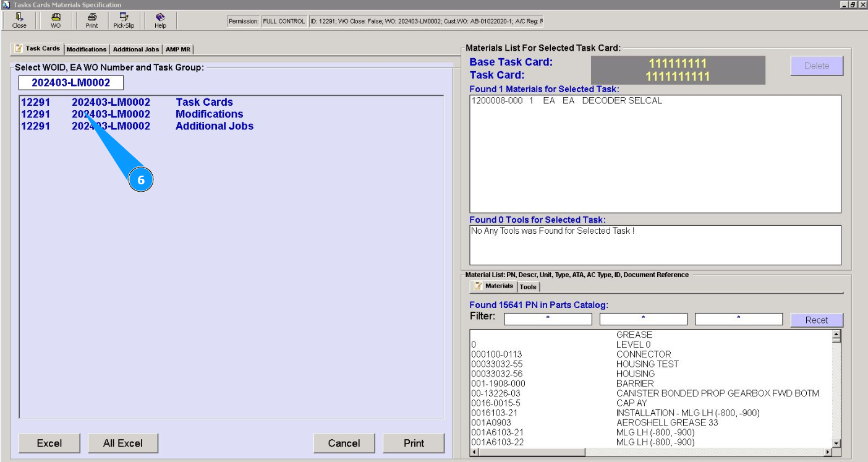Click the 'No Any Tools was Found' message
The width and height of the screenshot is (868, 462).
tap(553, 231)
